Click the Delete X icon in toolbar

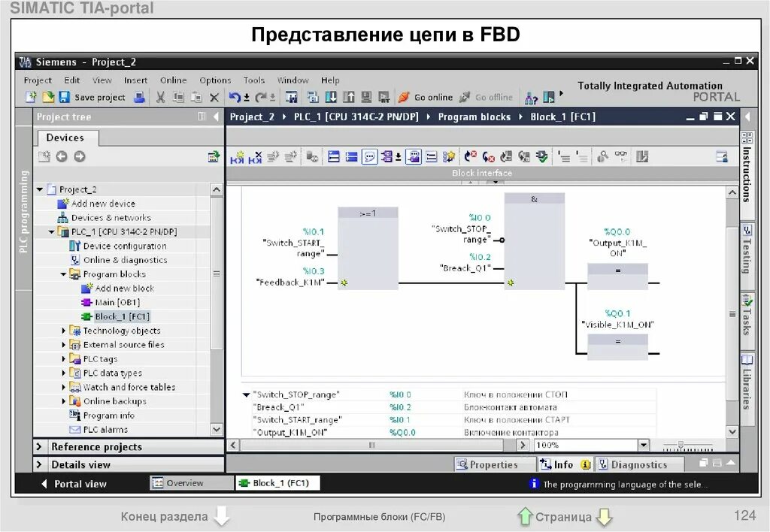(x=214, y=98)
